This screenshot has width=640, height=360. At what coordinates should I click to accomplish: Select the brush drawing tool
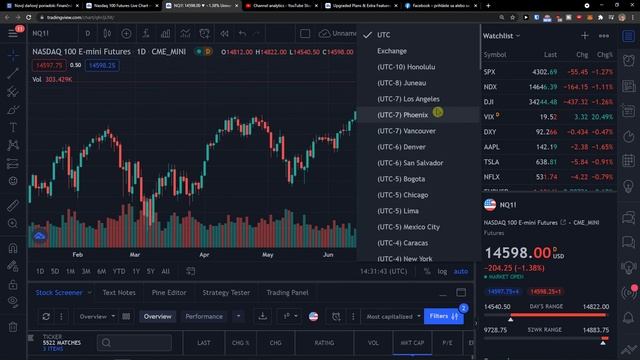point(13,110)
